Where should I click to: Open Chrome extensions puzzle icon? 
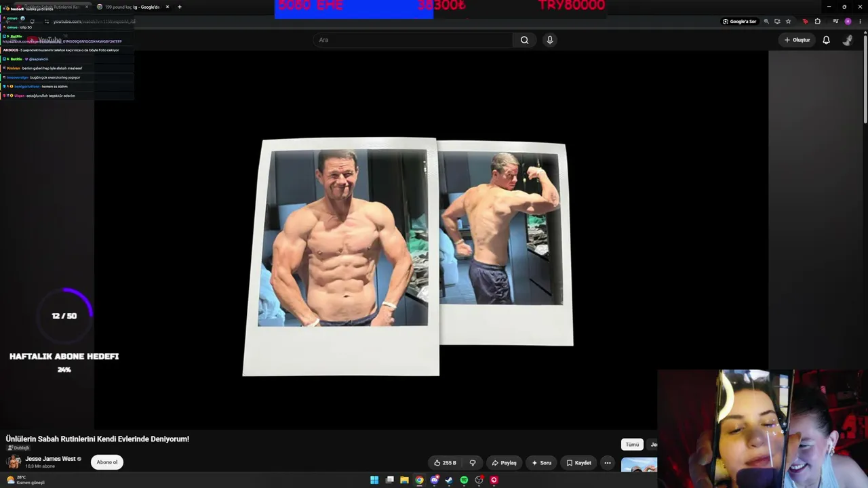817,22
